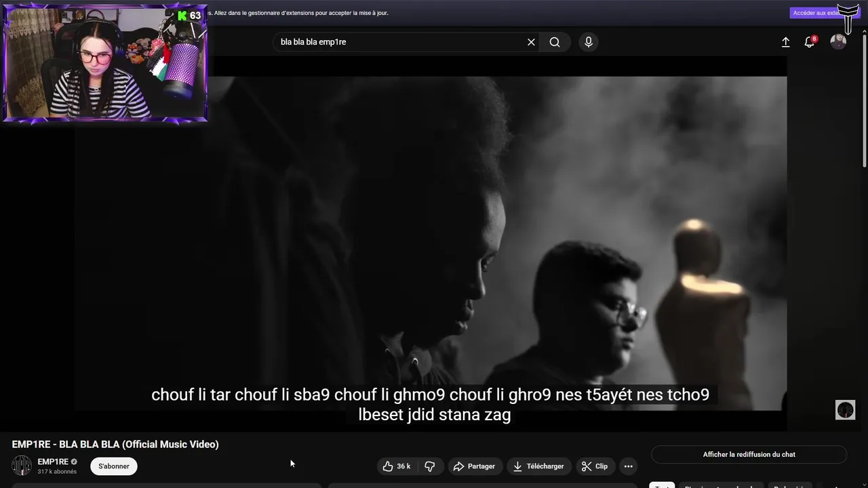Click the 317 k abonnés subscriber count

(57, 472)
